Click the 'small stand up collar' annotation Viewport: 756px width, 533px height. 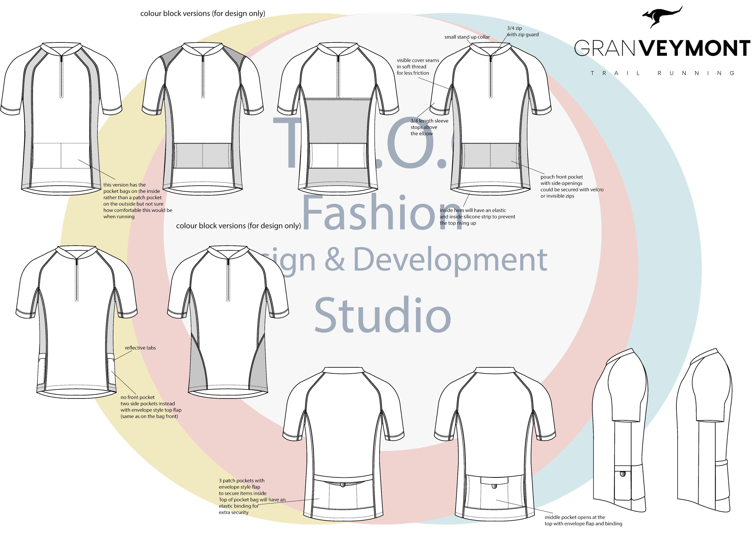(466, 37)
